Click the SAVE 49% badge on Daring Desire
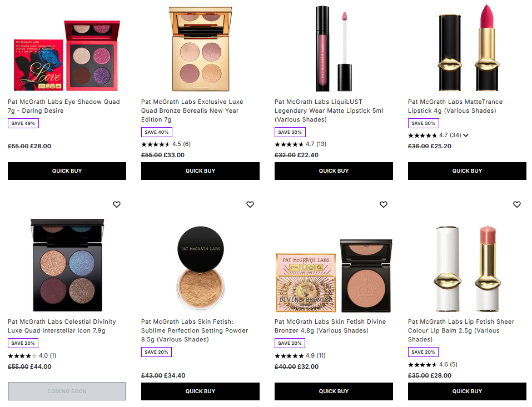The width and height of the screenshot is (532, 407). tap(23, 123)
